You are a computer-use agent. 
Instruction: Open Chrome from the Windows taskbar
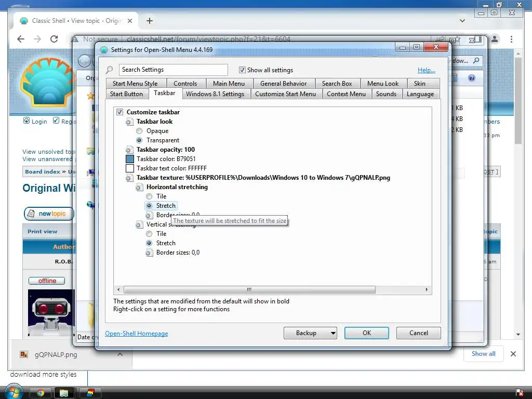click(41, 393)
